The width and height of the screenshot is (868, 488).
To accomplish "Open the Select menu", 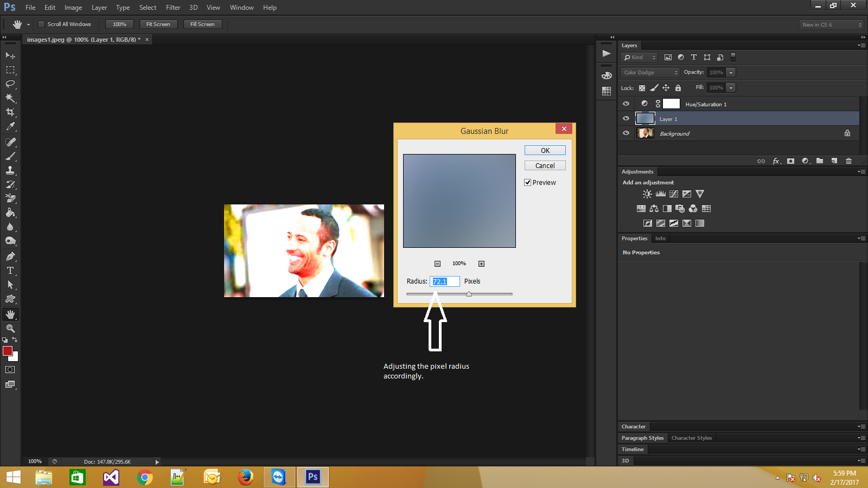I will tap(148, 8).
